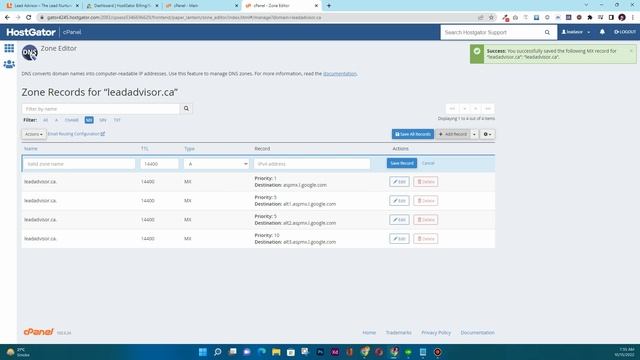
Task: Open the cPanel apps grid icon
Action: tap(9, 48)
